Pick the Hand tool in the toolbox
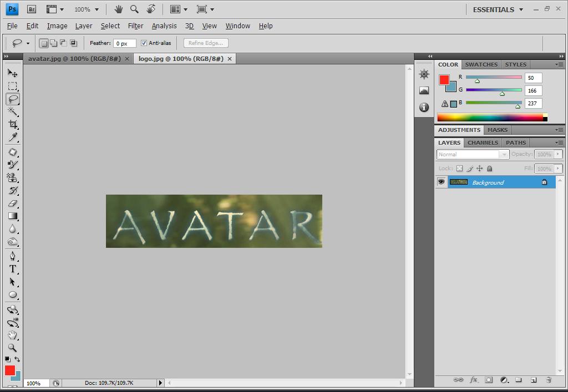This screenshot has width=568, height=392. pyautogui.click(x=12, y=335)
